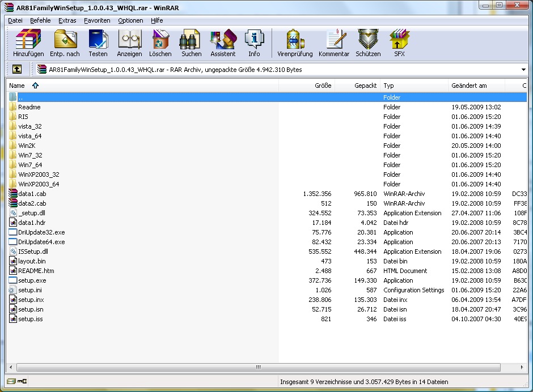Select the setup.ini file icon

13,290
